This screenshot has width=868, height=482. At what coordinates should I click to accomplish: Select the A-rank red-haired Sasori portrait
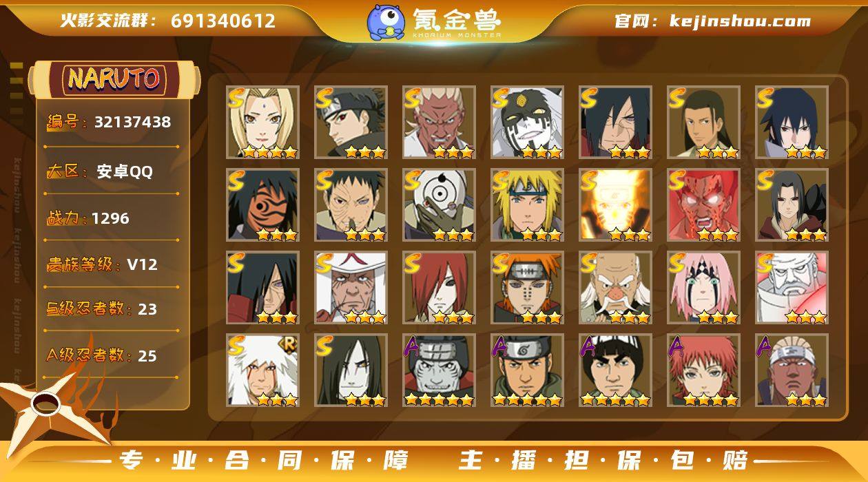pyautogui.click(x=703, y=370)
